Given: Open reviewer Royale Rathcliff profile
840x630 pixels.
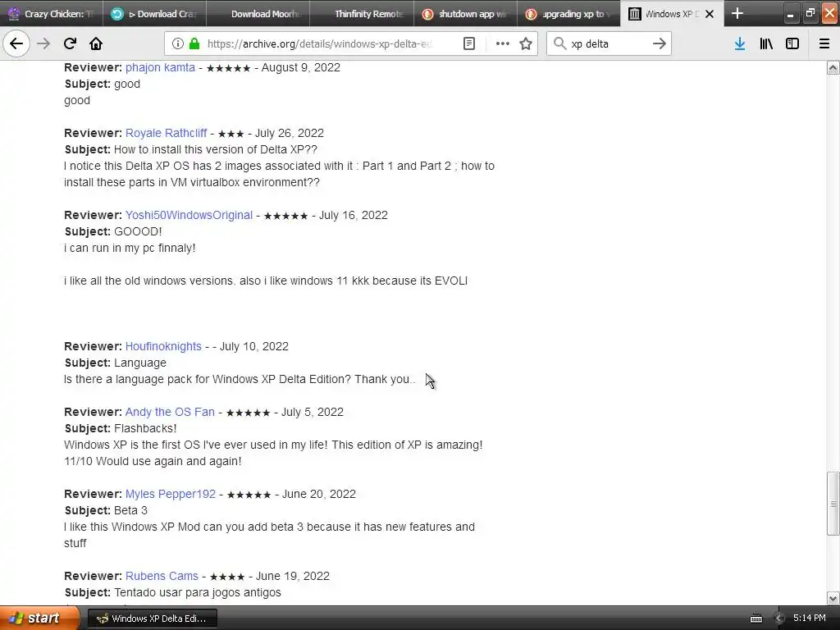Looking at the screenshot, I should (166, 133).
